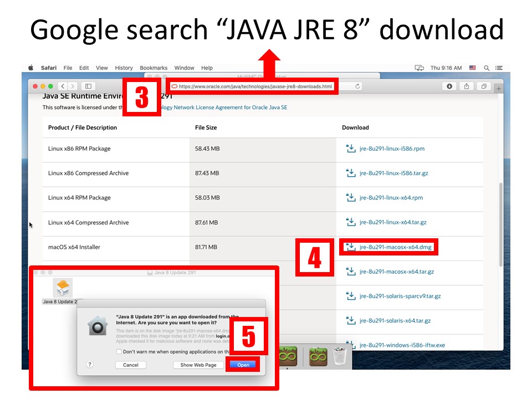Viewport: 532px width, 399px height.
Task: Toggle the Safari sidebar button
Action: [x=88, y=86]
